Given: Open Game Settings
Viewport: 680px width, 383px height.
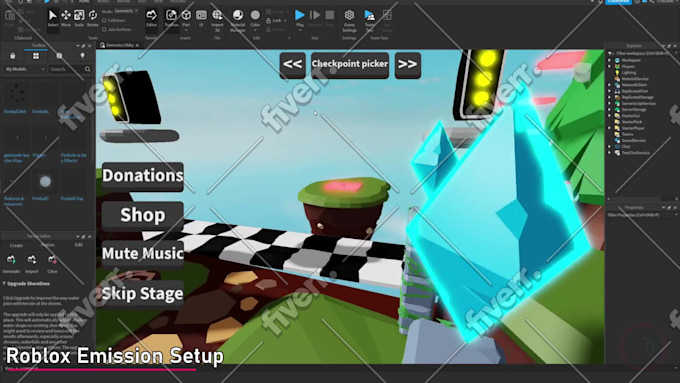Looking at the screenshot, I should pos(349,20).
